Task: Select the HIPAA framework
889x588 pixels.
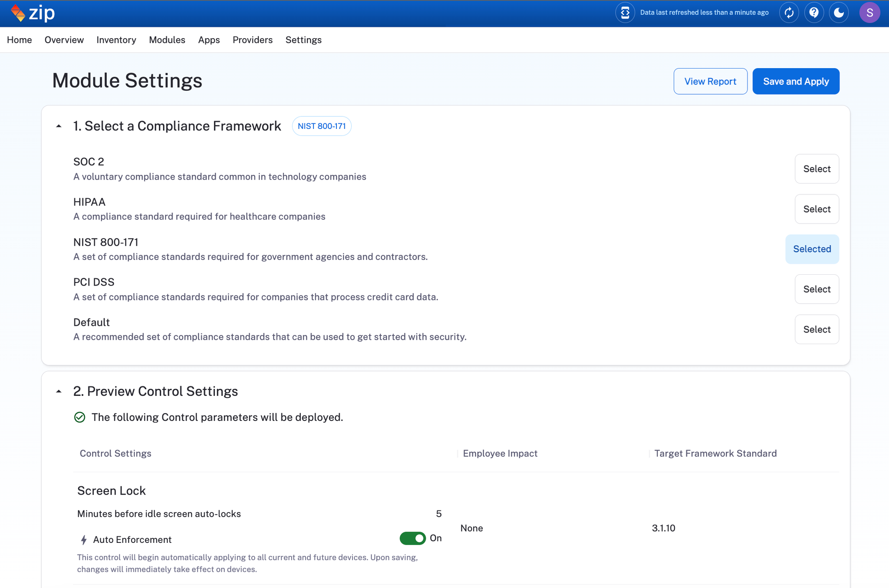Action: tap(817, 209)
